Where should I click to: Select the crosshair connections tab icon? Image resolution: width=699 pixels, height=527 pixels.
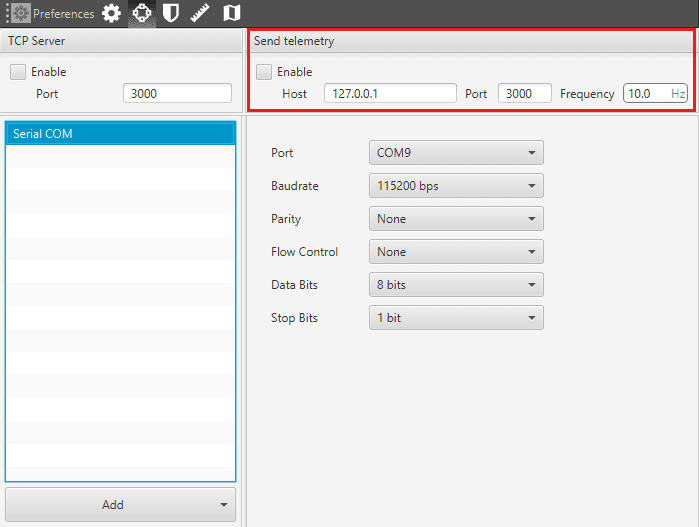142,13
